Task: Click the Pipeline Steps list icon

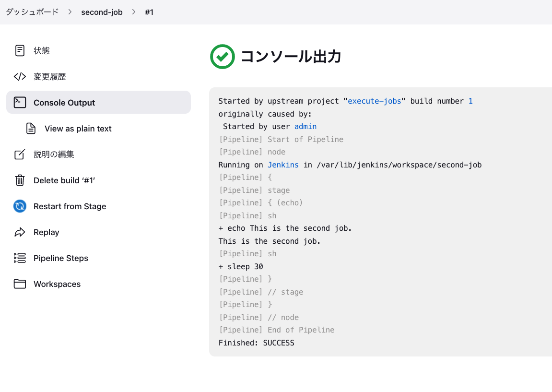Action: (x=20, y=258)
